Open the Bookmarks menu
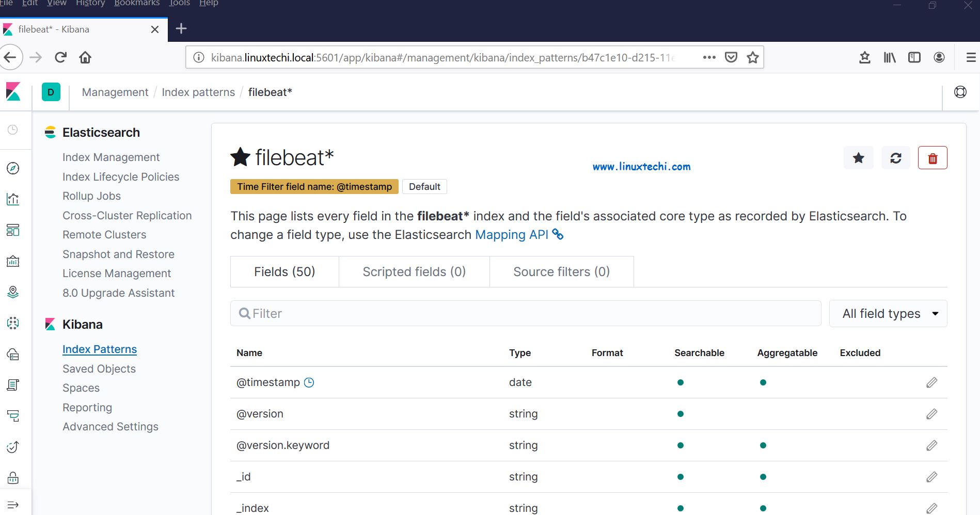Viewport: 980px width, 515px height. pos(136,4)
